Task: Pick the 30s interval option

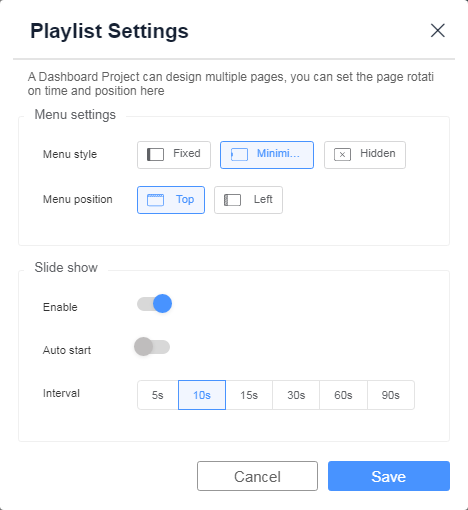Action: coord(296,395)
